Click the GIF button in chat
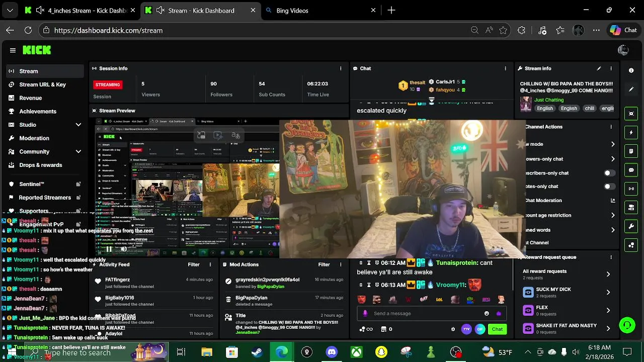 click(480, 329)
